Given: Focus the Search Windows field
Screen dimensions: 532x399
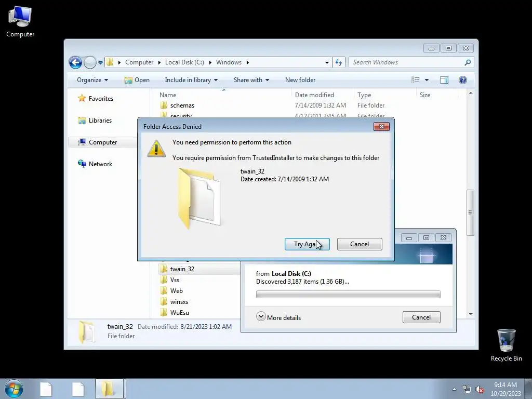Looking at the screenshot, I should coord(407,62).
